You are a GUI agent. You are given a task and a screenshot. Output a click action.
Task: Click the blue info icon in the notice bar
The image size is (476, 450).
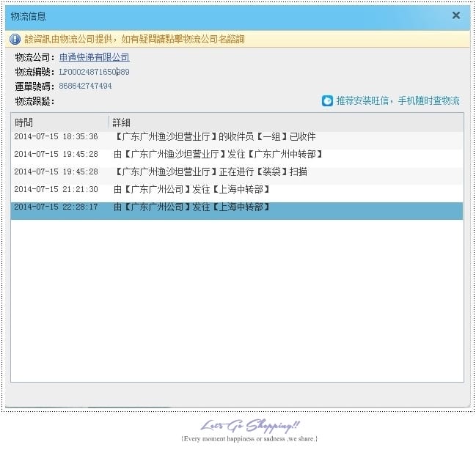point(15,39)
